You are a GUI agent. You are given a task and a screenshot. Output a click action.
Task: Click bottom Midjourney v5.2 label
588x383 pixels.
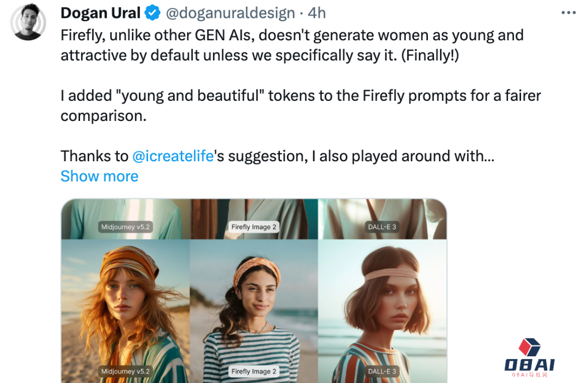(125, 372)
